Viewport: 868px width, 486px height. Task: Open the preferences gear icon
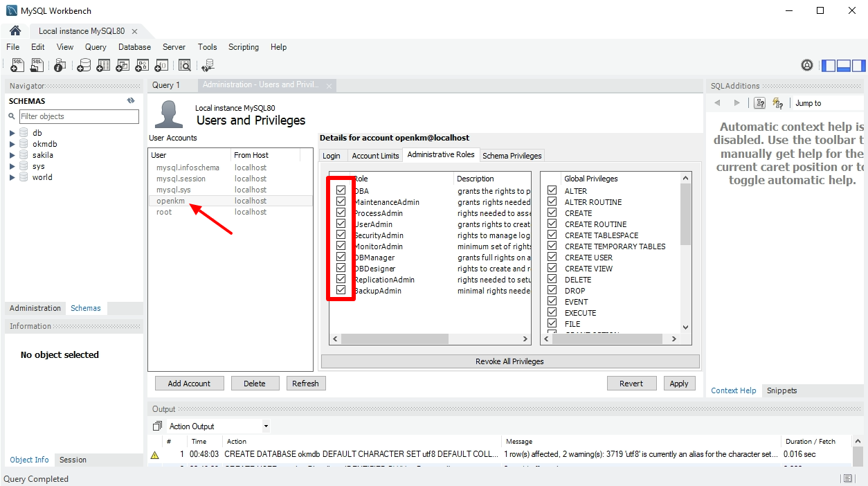click(x=807, y=66)
